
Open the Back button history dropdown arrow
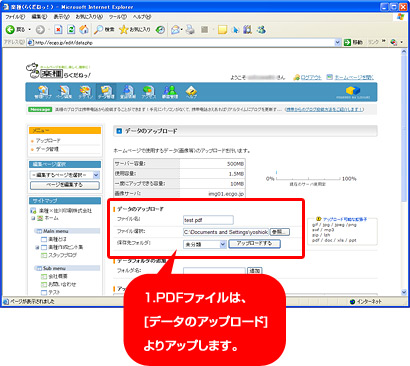30,30
